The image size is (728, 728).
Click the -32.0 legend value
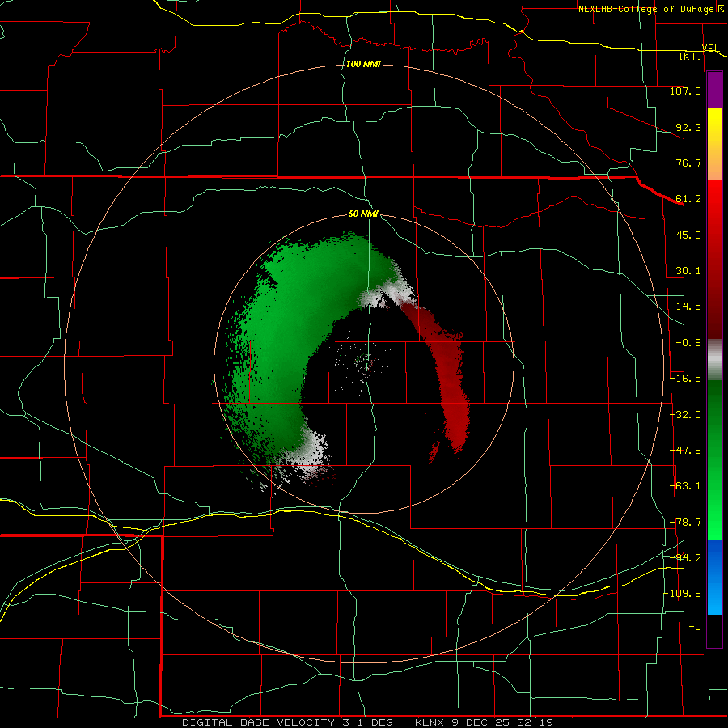point(685,415)
